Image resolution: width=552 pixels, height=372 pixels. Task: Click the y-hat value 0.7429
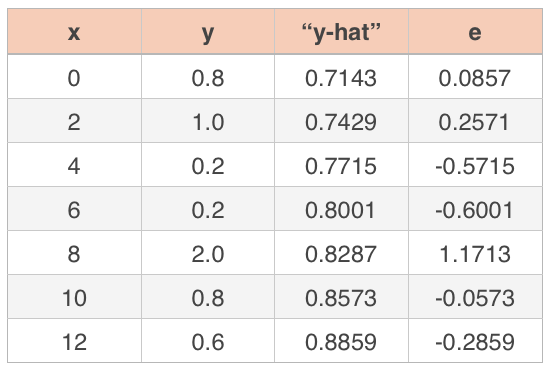pos(341,121)
